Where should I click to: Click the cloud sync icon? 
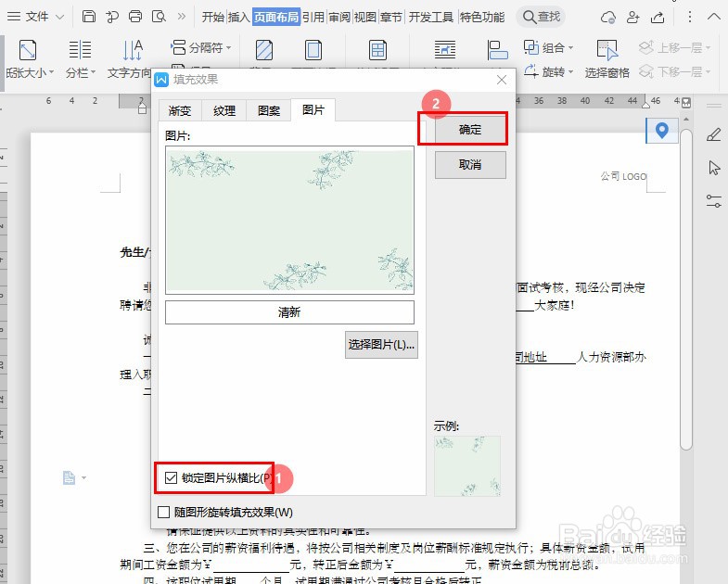point(607,18)
